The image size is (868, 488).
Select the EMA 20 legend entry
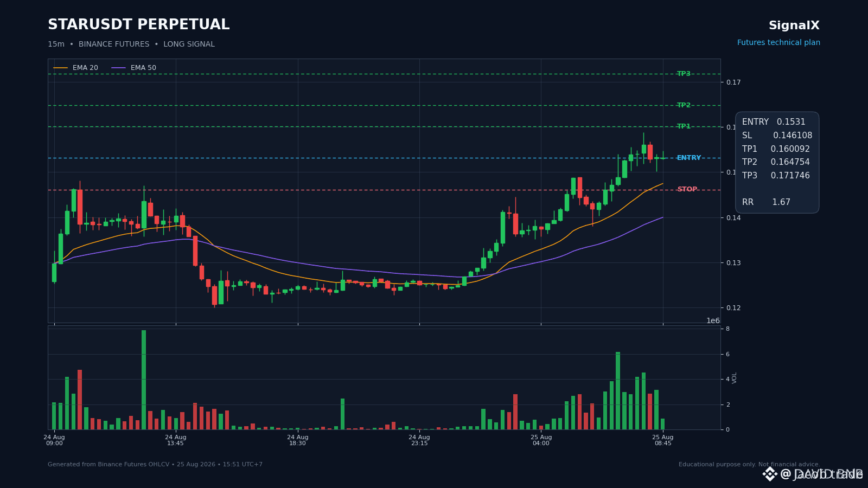tap(76, 68)
